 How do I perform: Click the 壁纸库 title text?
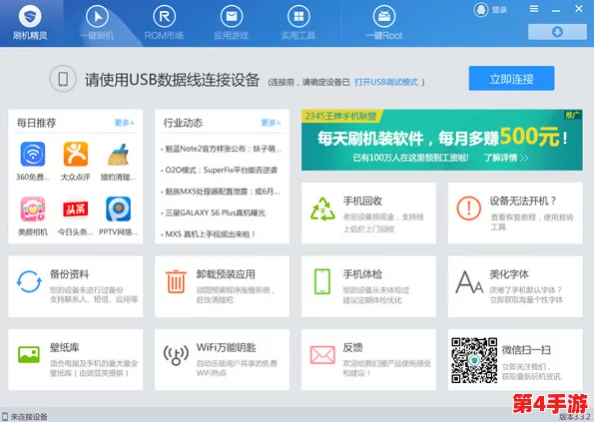click(x=64, y=347)
